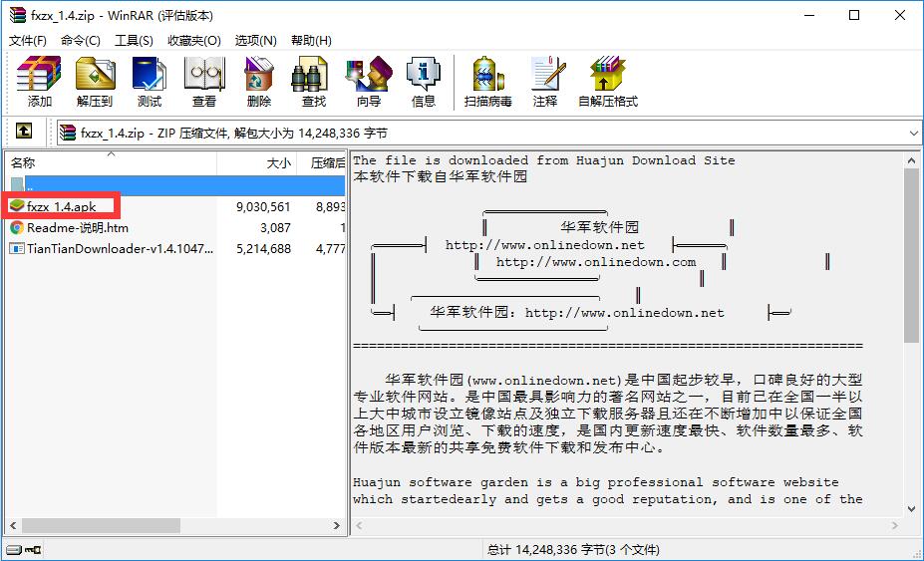Image resolution: width=924 pixels, height=561 pixels.
Task: Click the comment pane scroll-down arrow
Action: pos(911,508)
